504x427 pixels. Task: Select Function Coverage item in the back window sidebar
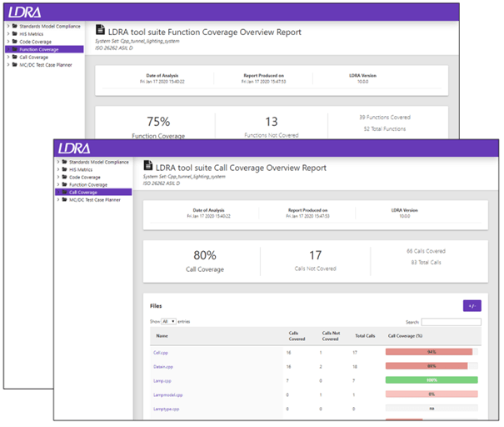37,49
